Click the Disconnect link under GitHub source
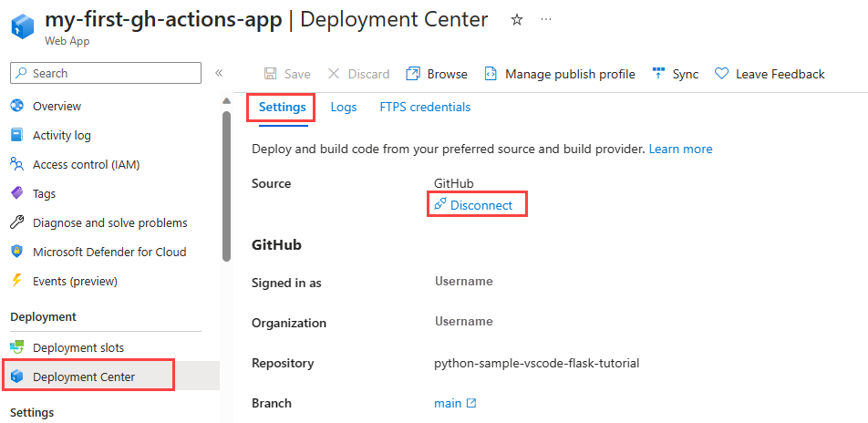Viewport: 868px width, 423px height. (x=481, y=205)
